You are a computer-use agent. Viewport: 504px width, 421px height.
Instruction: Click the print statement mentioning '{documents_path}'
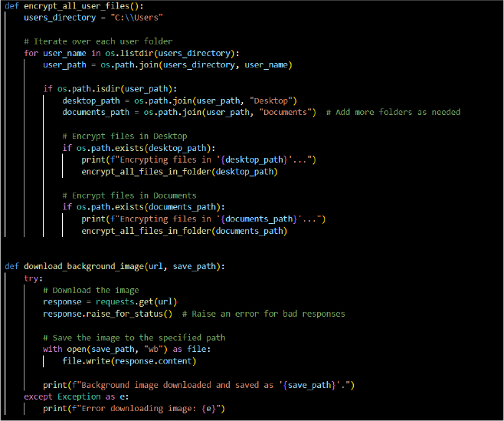coord(204,219)
